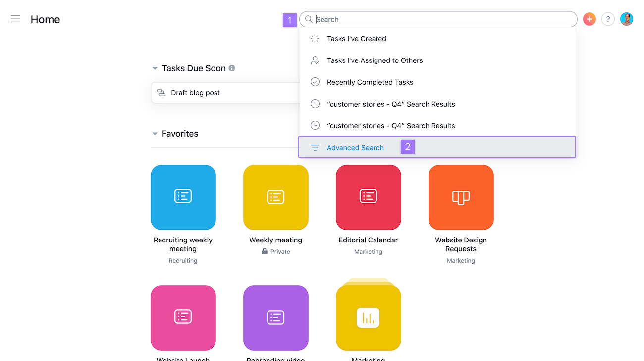Click the orange plus quick-add button
This screenshot has width=644, height=361.
tap(589, 19)
